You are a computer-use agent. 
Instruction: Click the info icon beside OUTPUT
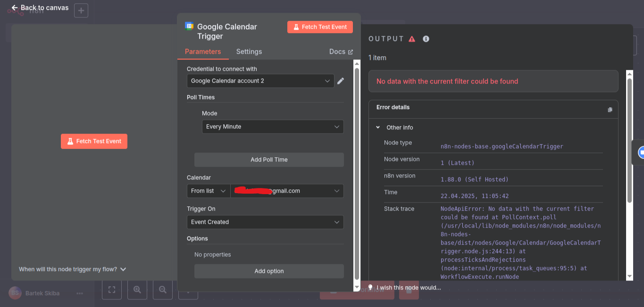426,39
